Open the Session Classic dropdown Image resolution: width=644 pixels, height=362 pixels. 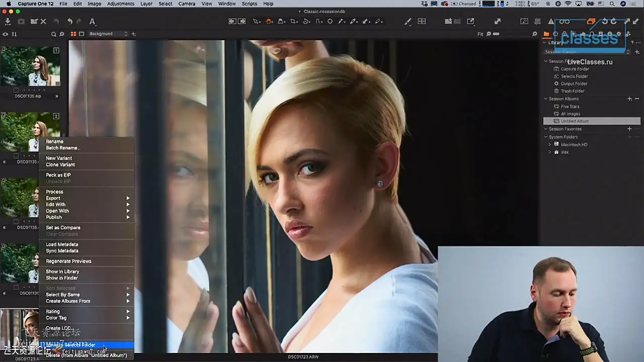[587, 52]
